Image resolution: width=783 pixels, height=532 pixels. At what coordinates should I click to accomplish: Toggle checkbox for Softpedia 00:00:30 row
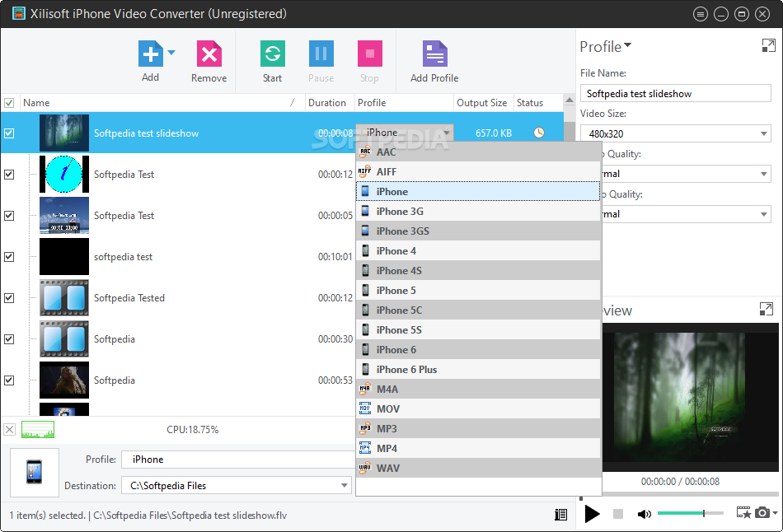(9, 338)
